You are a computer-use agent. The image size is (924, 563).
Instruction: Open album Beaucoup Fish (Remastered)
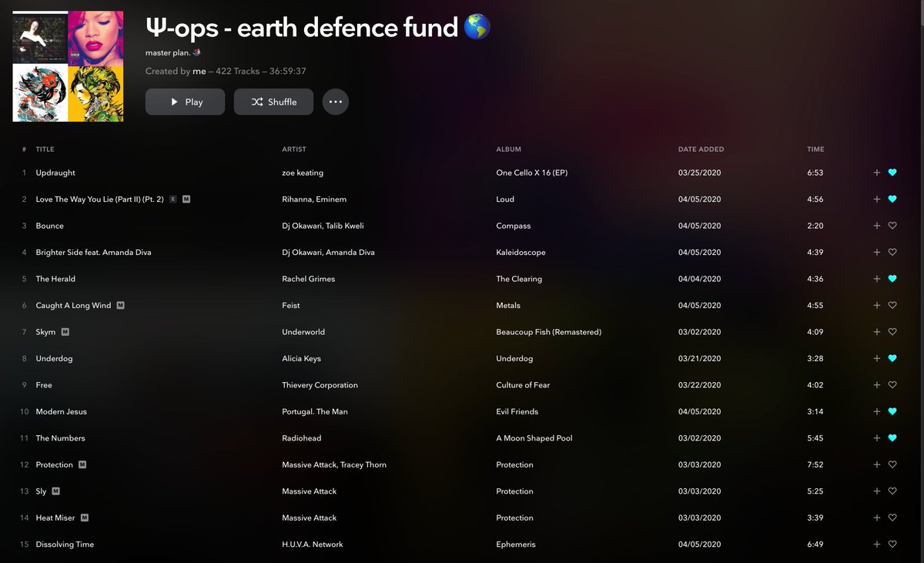[x=549, y=332]
